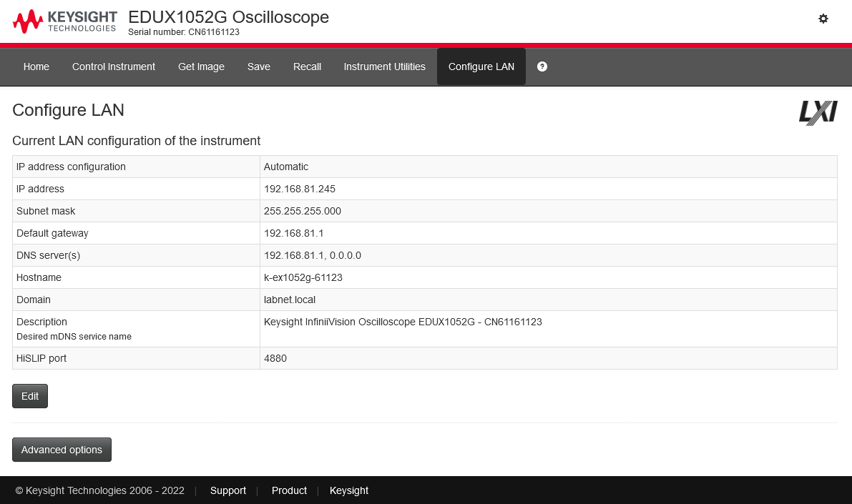Click the Keysight Technologies logo

click(x=64, y=21)
